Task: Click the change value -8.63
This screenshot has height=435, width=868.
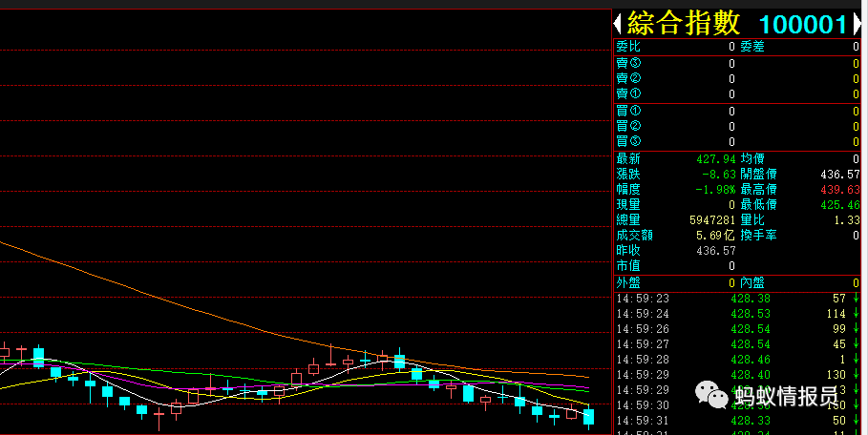Action: (x=718, y=175)
